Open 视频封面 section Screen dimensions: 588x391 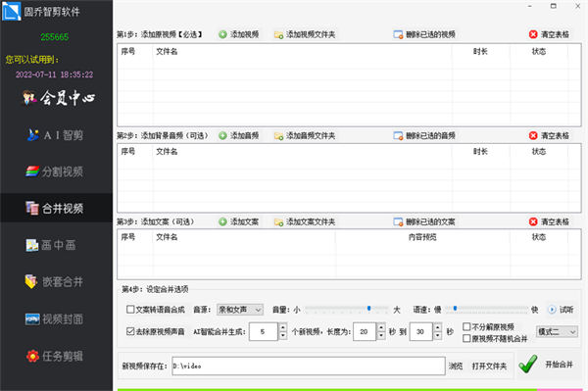click(54, 318)
